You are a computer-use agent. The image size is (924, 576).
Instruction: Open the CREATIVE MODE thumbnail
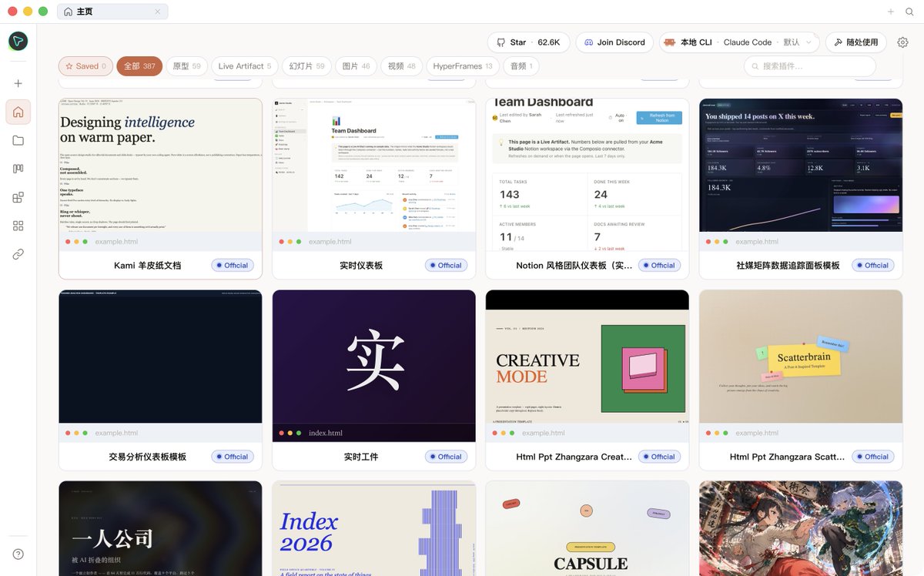click(x=588, y=357)
